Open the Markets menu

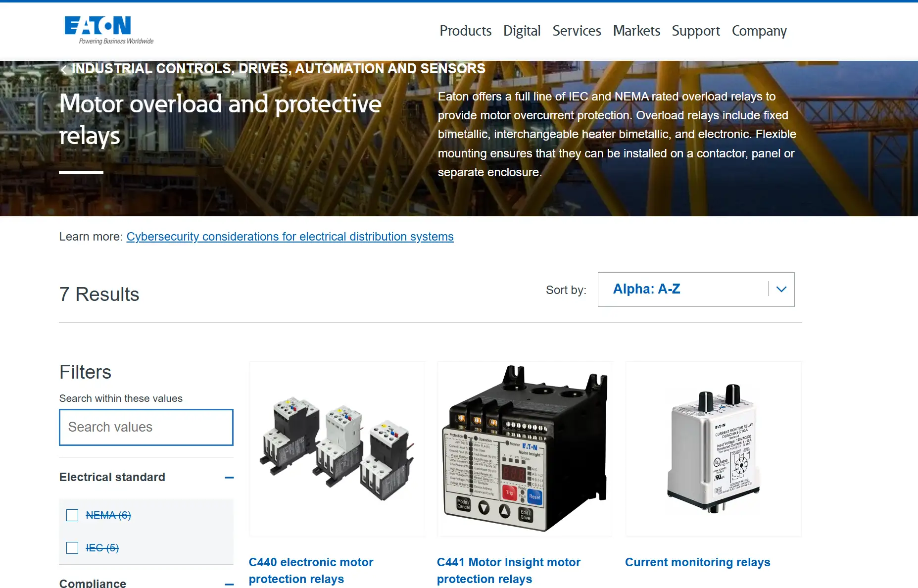[636, 31]
